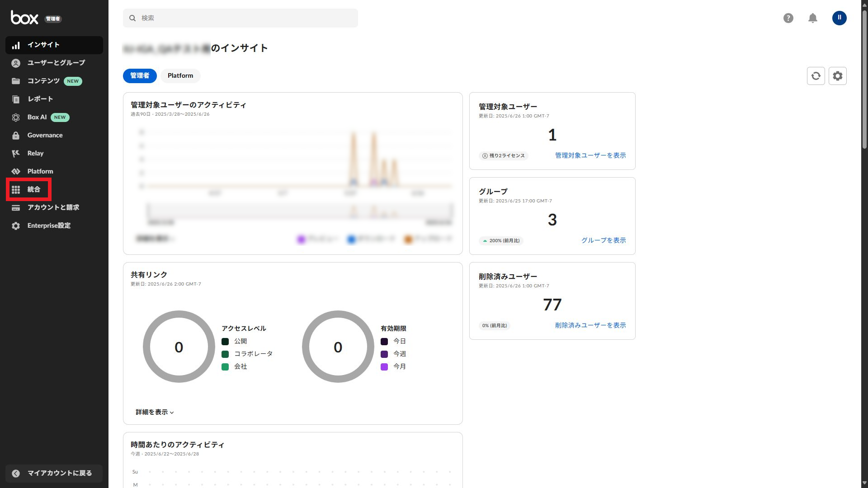This screenshot has width=868, height=488.
Task: Click the Relay sidebar icon
Action: tap(16, 154)
